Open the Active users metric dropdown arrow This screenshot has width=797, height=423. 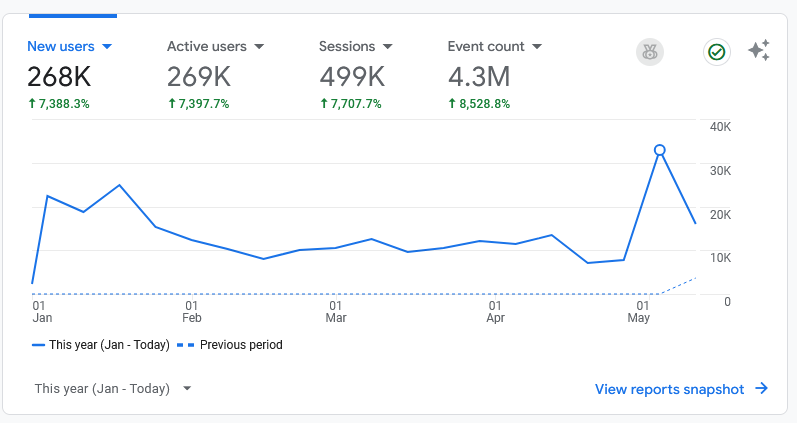(259, 47)
